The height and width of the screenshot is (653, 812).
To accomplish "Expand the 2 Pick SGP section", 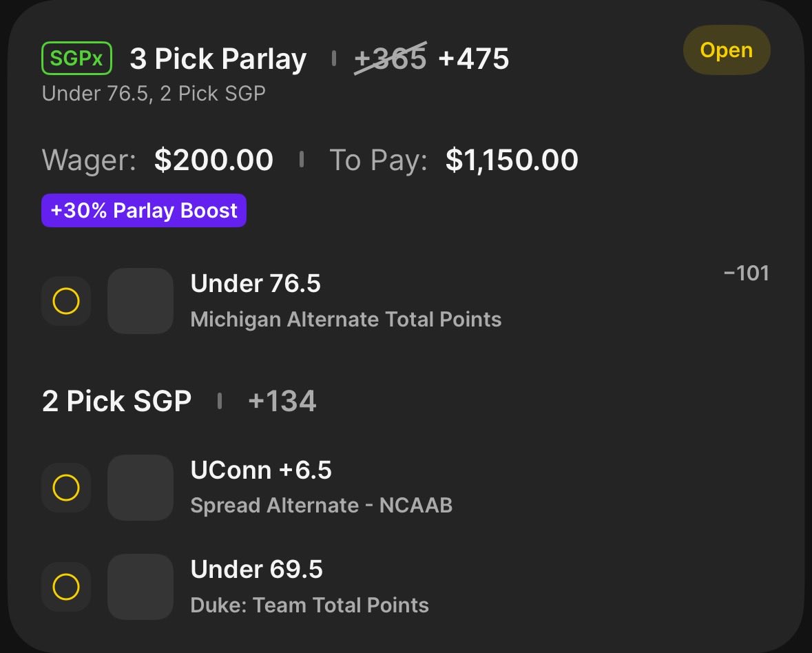I will [x=116, y=401].
